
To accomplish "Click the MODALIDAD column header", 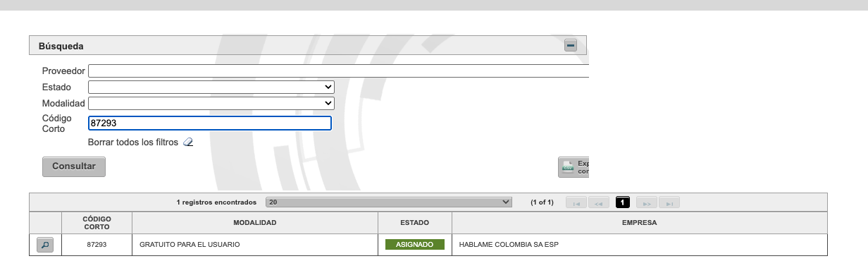I will (255, 223).
